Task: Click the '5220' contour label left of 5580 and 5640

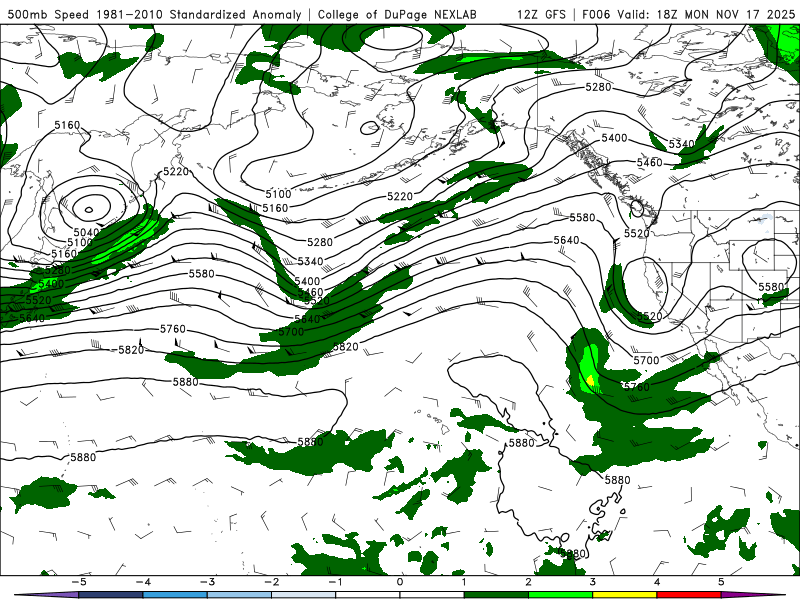Action: 400,196
